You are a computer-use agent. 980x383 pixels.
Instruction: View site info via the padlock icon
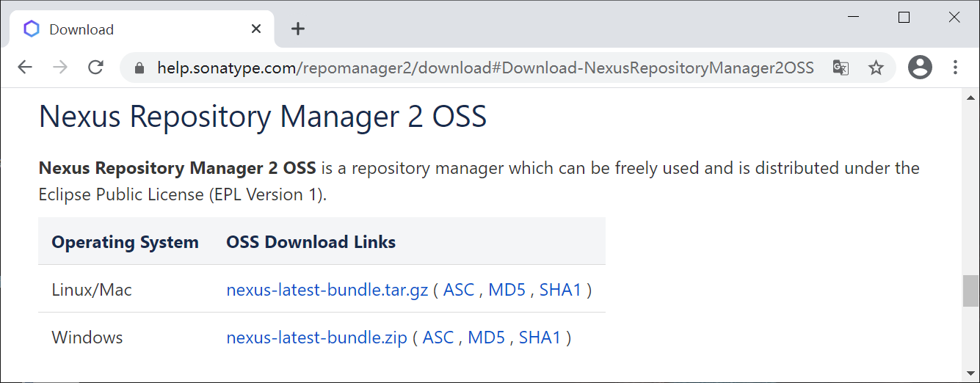click(140, 68)
